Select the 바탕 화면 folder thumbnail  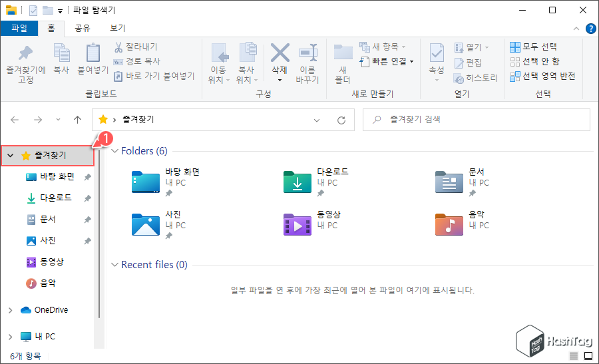click(146, 182)
